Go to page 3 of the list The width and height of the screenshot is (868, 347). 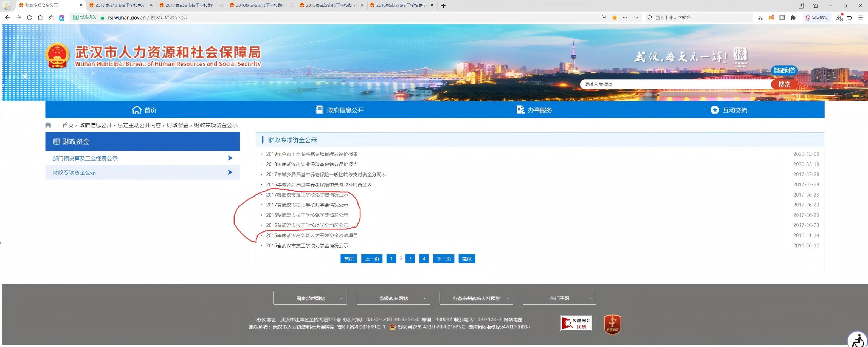[410, 259]
